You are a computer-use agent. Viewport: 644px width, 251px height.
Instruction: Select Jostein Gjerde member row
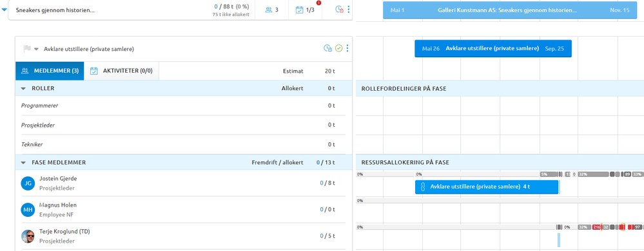click(x=184, y=183)
